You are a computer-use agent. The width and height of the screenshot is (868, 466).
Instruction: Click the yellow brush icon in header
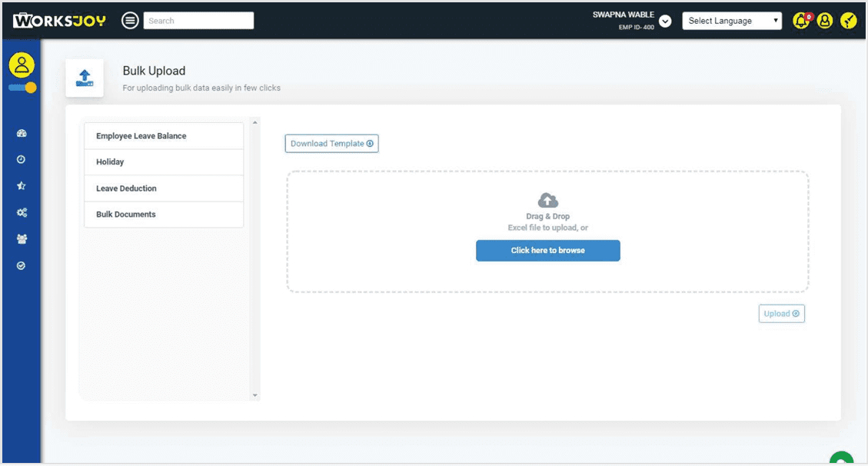click(x=848, y=21)
